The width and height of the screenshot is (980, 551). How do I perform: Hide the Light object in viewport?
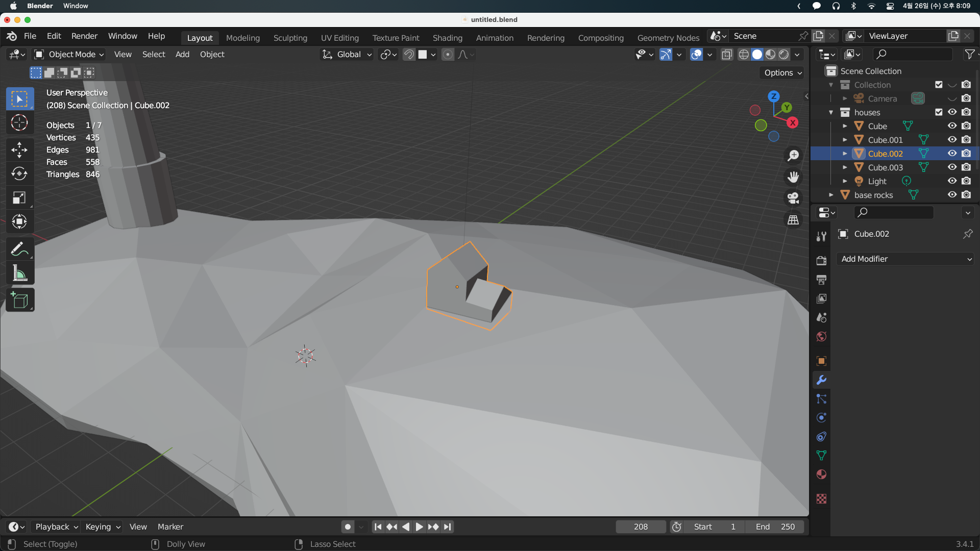(952, 181)
